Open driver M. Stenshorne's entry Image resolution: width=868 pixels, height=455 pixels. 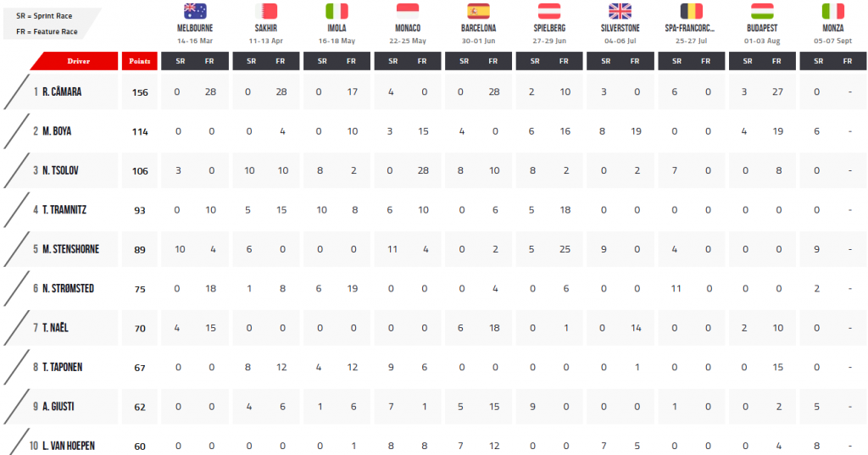pyautogui.click(x=70, y=249)
